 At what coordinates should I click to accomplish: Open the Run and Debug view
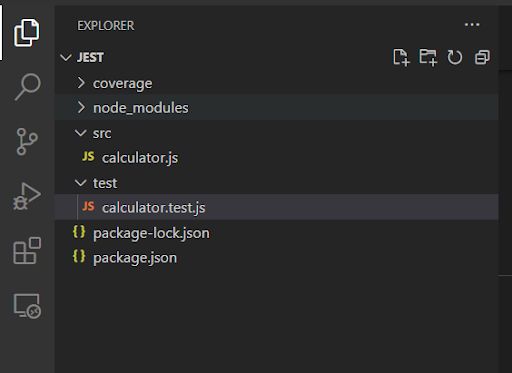click(27, 196)
